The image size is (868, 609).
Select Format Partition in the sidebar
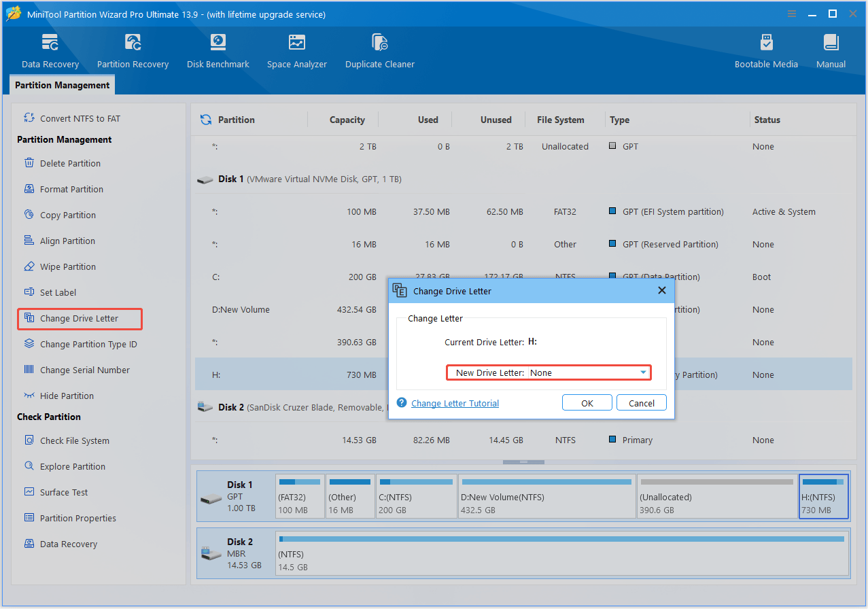[x=64, y=189]
